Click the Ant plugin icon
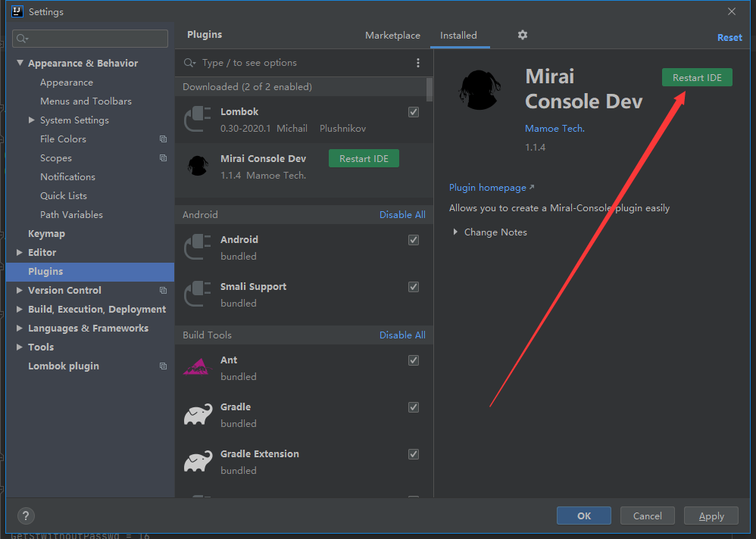The height and width of the screenshot is (539, 756). coord(198,367)
